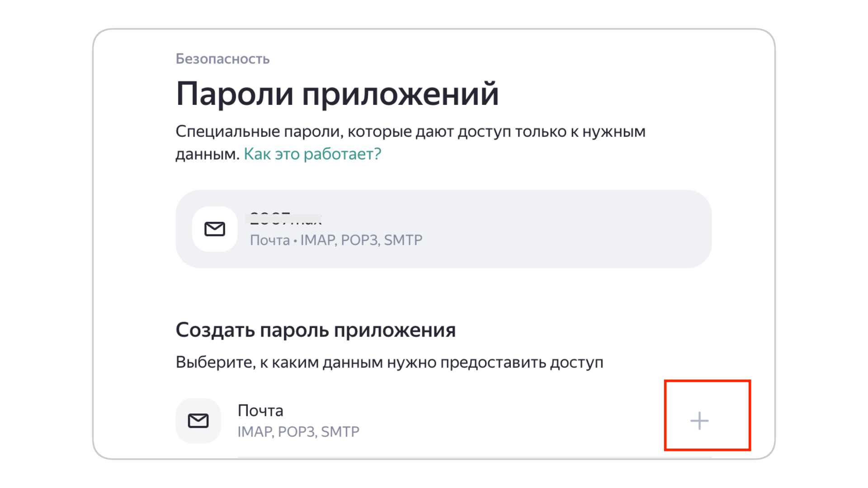Click "Почта • IMAP, POP3, SMTP" card subtitle

coord(336,240)
